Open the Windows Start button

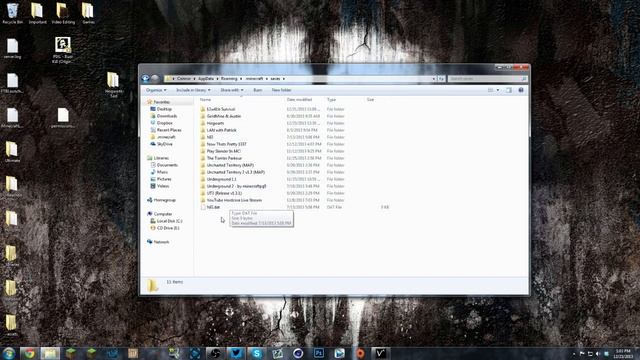pos(9,353)
